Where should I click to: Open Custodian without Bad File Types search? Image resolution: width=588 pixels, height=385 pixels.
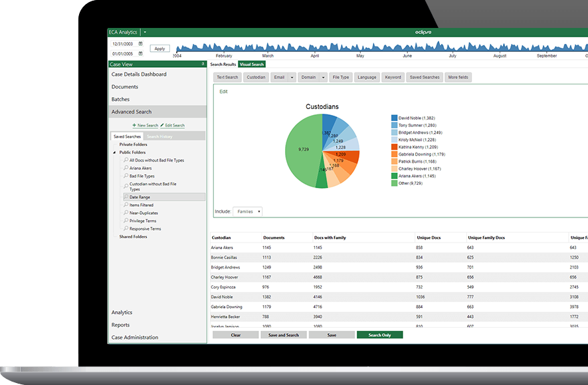click(x=153, y=186)
